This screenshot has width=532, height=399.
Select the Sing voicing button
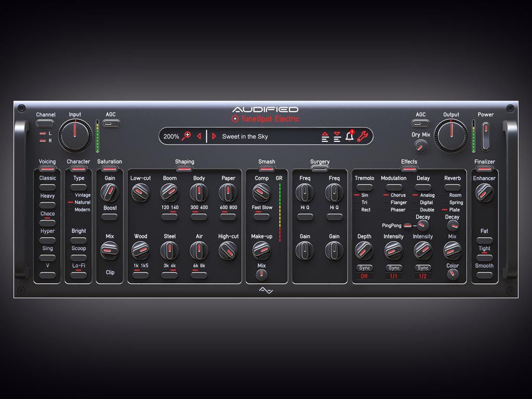pyautogui.click(x=47, y=258)
